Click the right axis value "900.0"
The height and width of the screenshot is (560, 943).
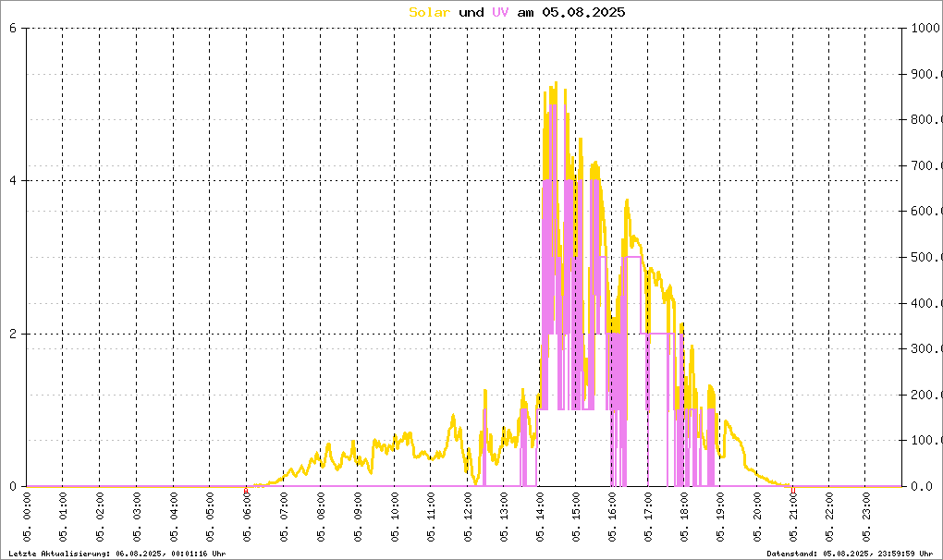pos(926,74)
